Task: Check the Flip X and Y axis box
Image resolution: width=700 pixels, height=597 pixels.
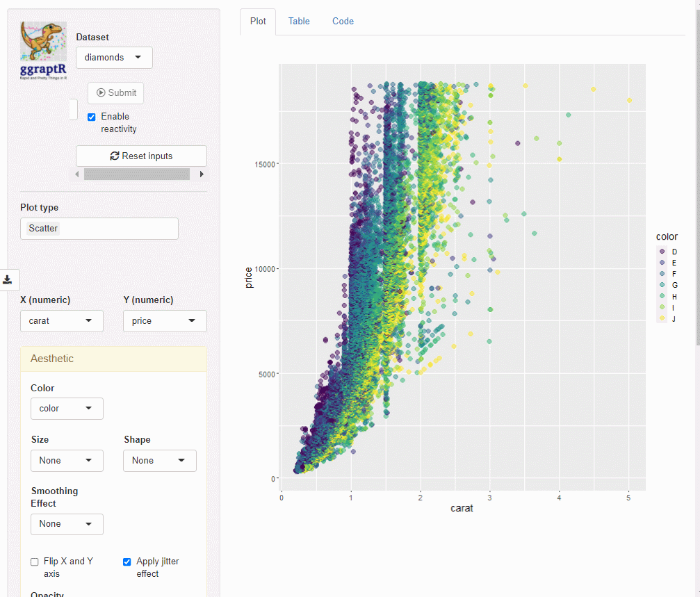Action: click(x=35, y=562)
